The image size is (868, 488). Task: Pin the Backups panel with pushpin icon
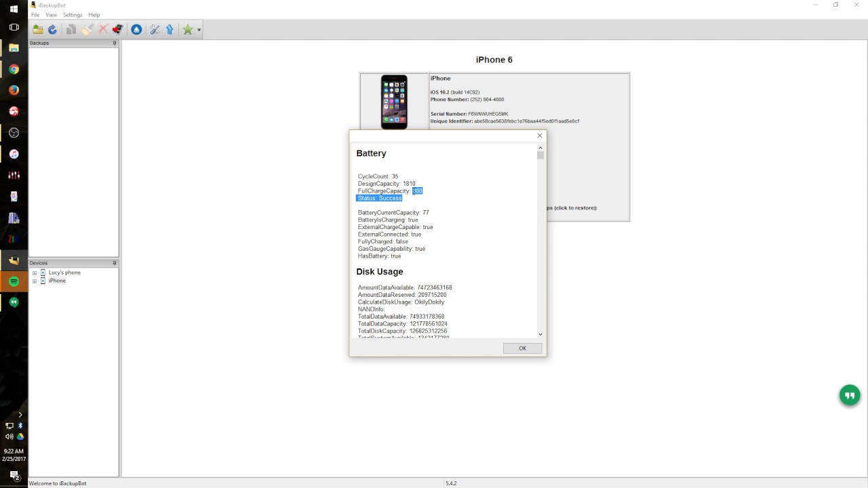click(x=114, y=43)
